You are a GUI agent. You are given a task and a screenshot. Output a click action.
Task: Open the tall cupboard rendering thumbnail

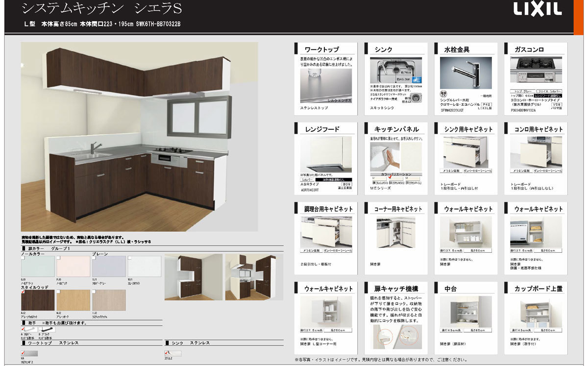click(x=193, y=276)
